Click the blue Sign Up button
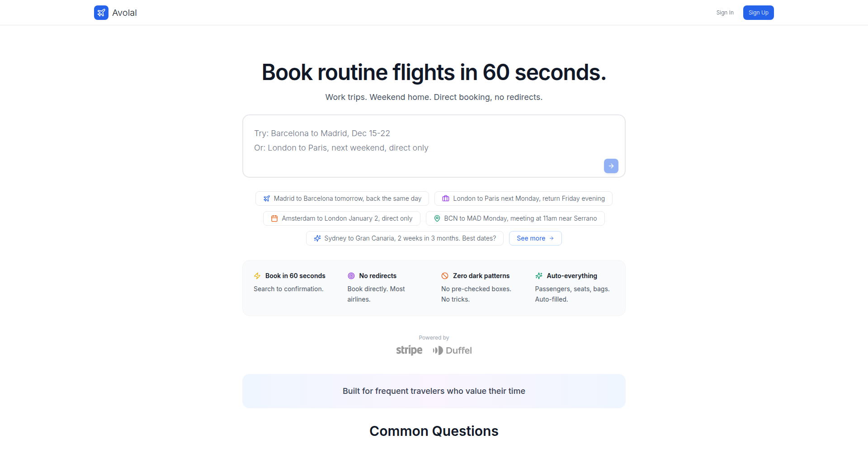 point(758,13)
